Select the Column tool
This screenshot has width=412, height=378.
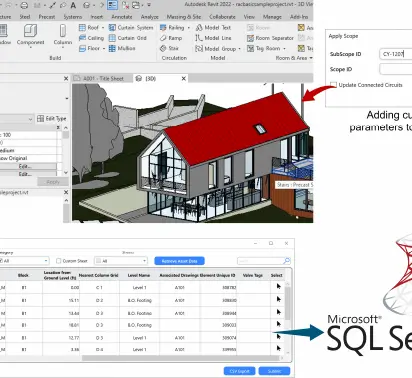pyautogui.click(x=63, y=35)
